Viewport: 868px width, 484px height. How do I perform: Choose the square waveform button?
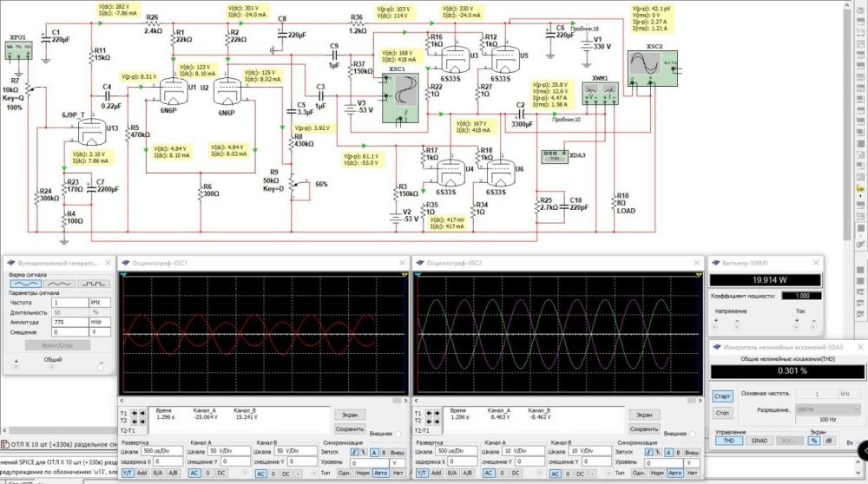[x=92, y=283]
